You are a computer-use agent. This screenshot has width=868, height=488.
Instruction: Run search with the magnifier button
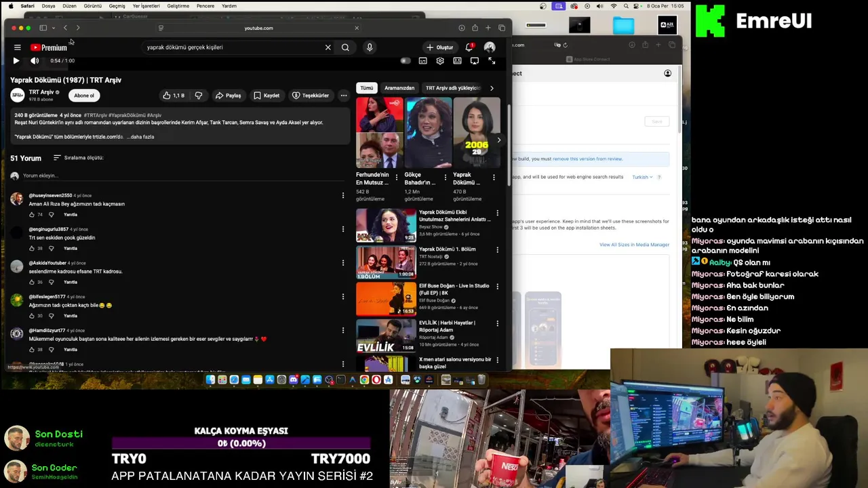point(345,47)
